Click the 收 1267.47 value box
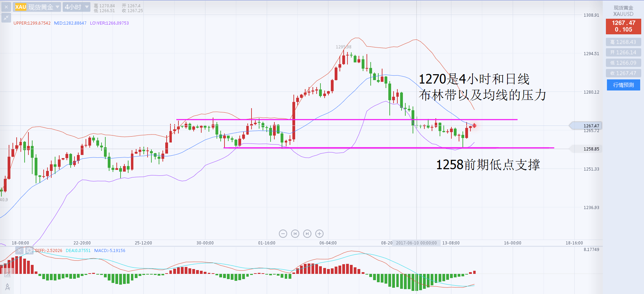The height and width of the screenshot is (294, 644). pos(624,73)
